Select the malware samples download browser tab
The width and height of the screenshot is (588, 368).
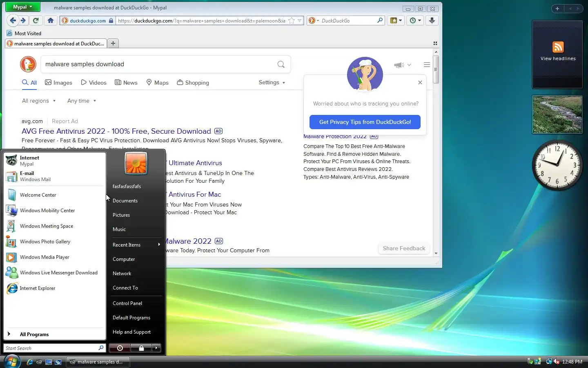(56, 43)
